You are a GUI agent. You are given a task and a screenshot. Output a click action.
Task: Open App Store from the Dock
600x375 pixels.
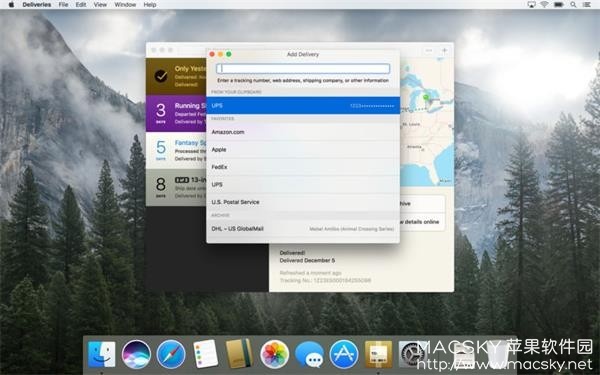coord(344,354)
